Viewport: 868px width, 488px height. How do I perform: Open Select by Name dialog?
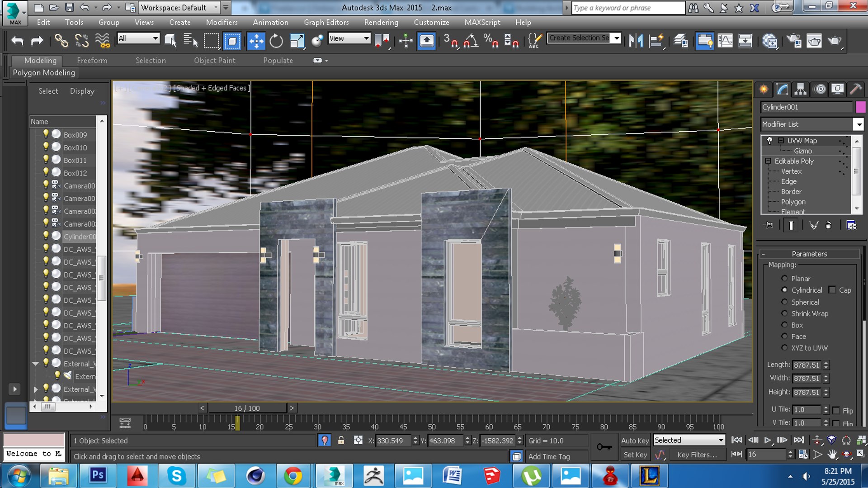click(x=191, y=41)
